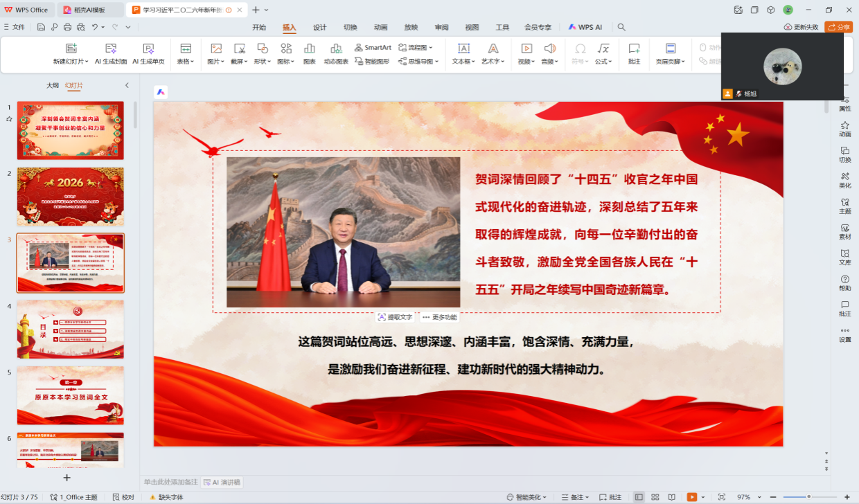Switch to slide sorter view
The image size is (859, 504).
[x=655, y=497]
